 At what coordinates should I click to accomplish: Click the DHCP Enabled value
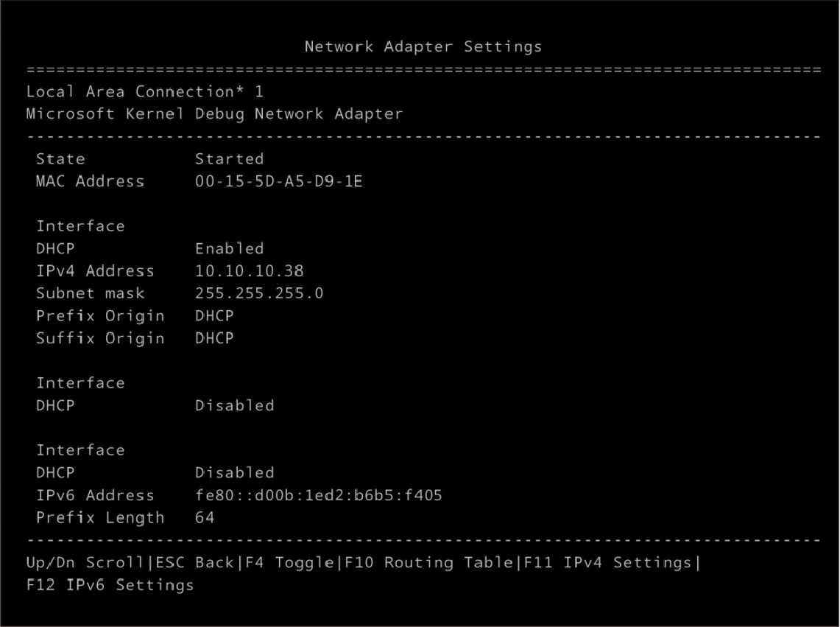(x=229, y=248)
